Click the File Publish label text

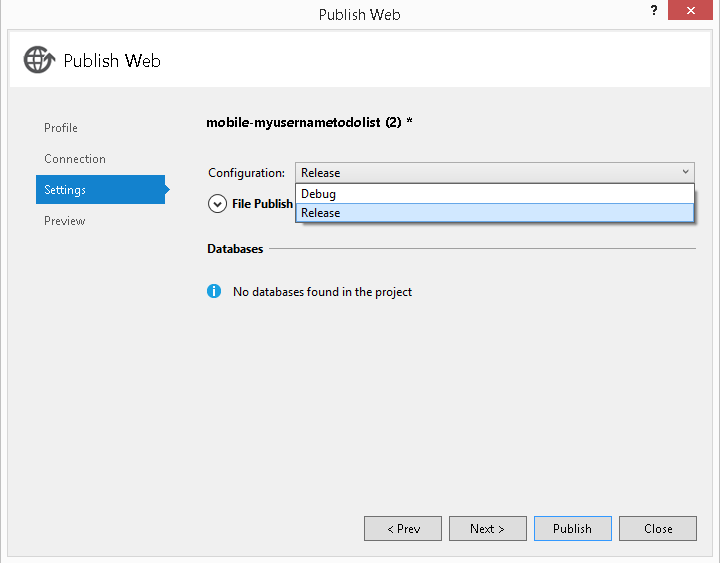click(x=262, y=203)
